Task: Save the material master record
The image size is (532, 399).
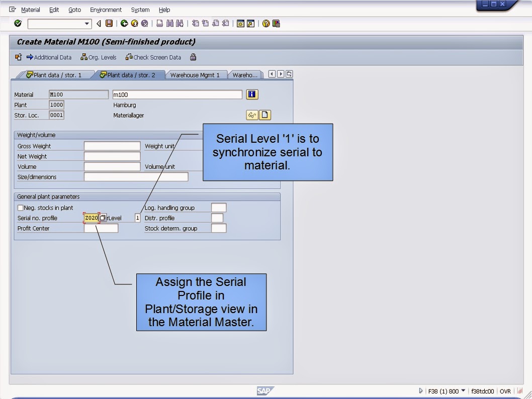Action: (109, 24)
